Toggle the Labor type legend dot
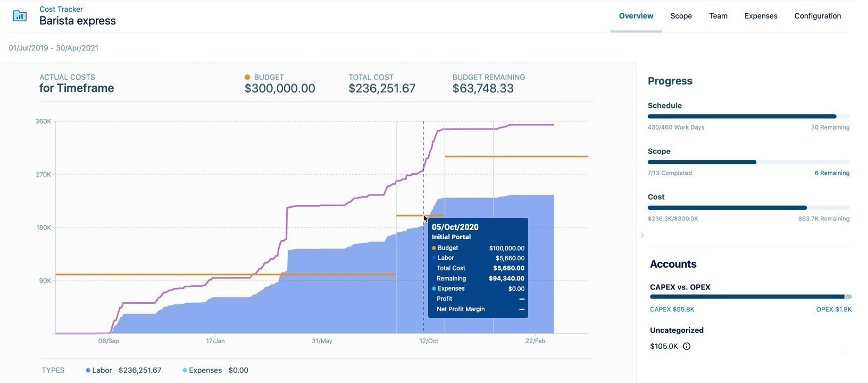868x383 pixels. click(x=88, y=370)
